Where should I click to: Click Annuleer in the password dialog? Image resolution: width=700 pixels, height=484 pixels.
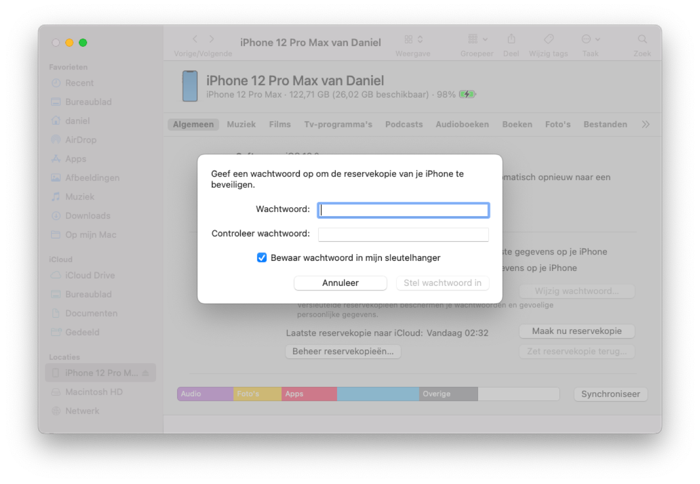pos(340,283)
